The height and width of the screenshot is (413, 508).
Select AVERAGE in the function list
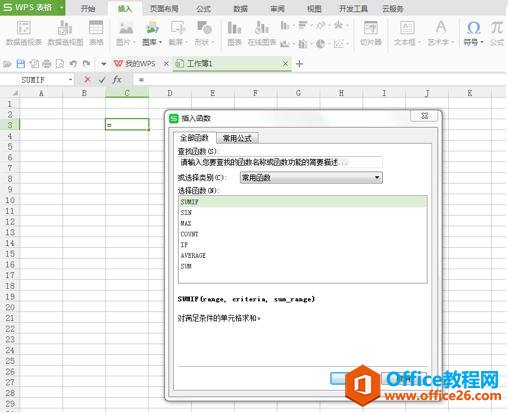tap(303, 255)
